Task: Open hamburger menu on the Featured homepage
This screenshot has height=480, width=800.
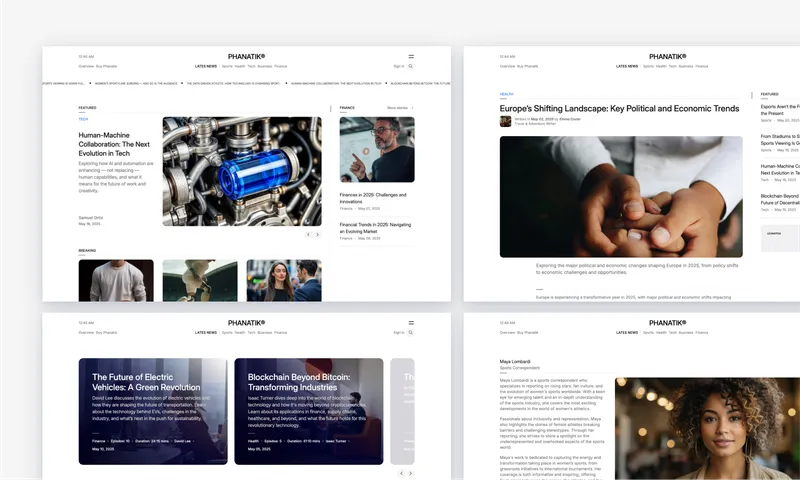Action: click(411, 57)
